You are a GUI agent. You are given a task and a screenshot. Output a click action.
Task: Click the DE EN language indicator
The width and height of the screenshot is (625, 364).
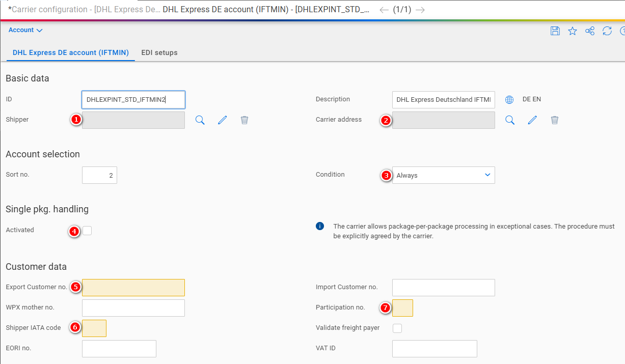tap(532, 100)
